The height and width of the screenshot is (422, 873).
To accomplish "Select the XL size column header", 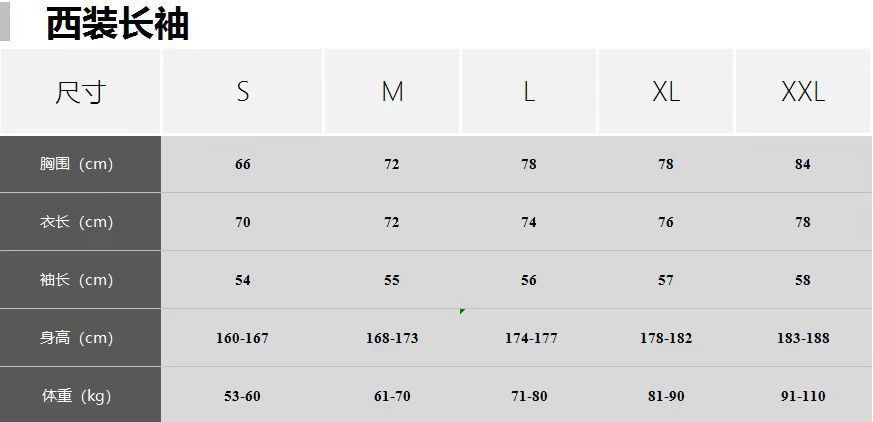I will [x=666, y=92].
